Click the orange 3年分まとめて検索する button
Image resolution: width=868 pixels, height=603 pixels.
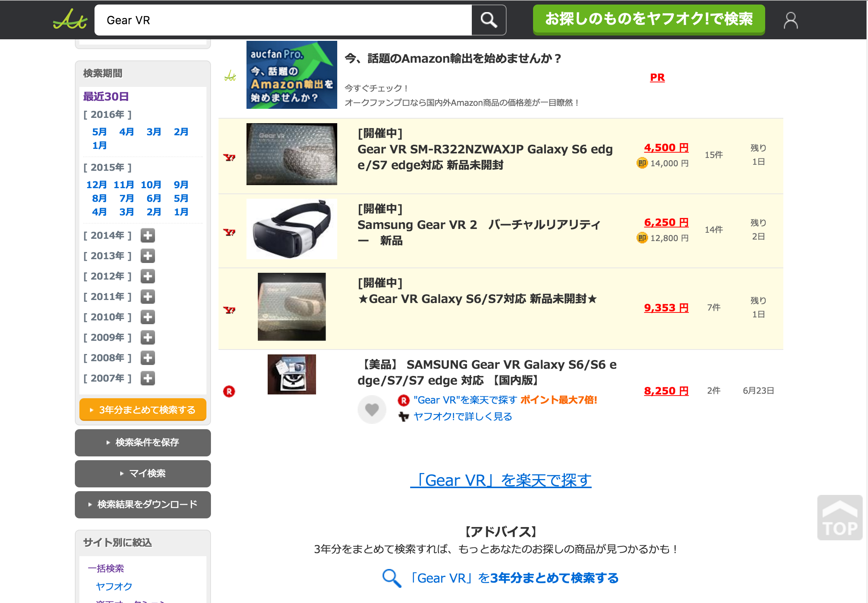point(143,410)
